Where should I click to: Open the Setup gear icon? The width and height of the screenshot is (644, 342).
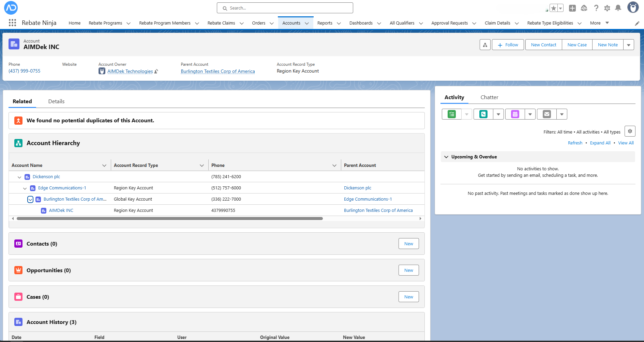click(607, 8)
